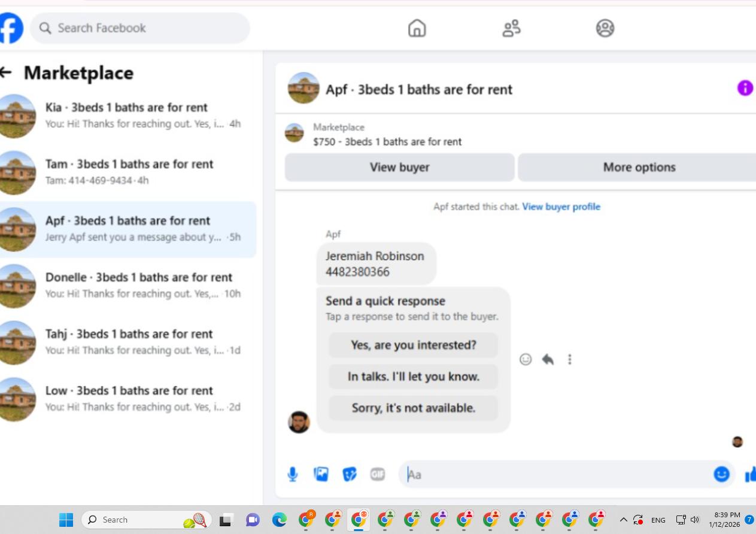Screen dimensions: 756x534
Task: Attach a photo using the image icon
Action: pos(321,475)
